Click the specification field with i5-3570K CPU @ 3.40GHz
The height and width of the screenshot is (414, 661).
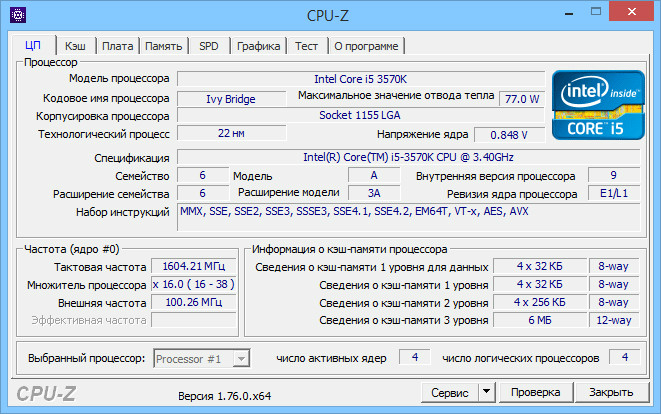tap(408, 157)
